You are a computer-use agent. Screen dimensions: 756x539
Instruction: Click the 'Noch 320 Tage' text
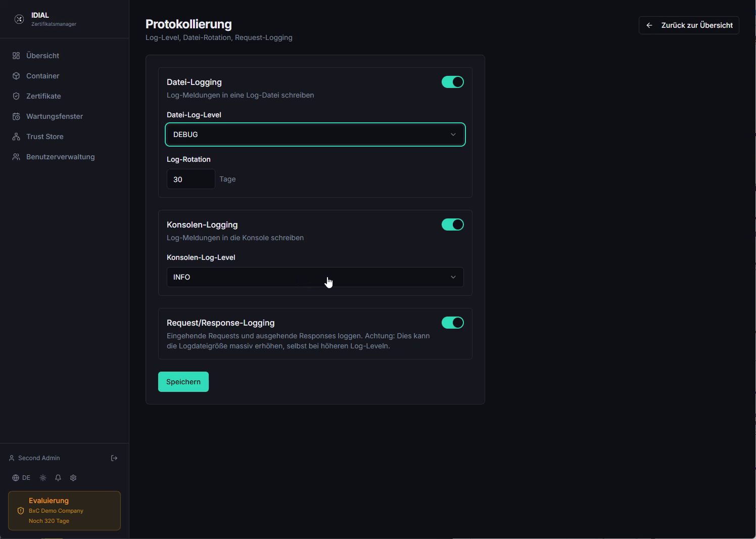click(x=49, y=521)
